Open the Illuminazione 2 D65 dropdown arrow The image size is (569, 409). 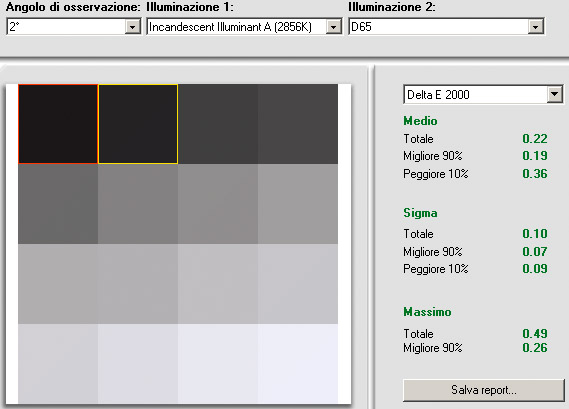coord(535,27)
